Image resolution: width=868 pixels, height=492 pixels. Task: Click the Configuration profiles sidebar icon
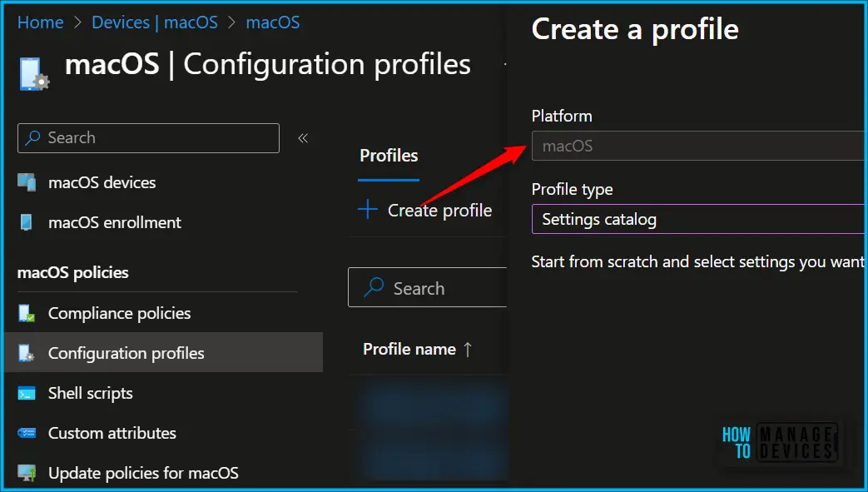tap(27, 353)
